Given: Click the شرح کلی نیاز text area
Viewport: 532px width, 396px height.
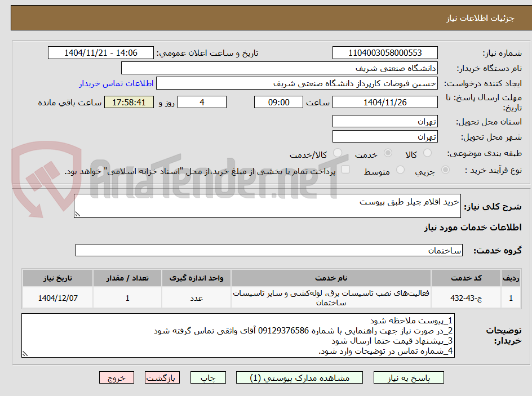Looking at the screenshot, I should (x=267, y=206).
